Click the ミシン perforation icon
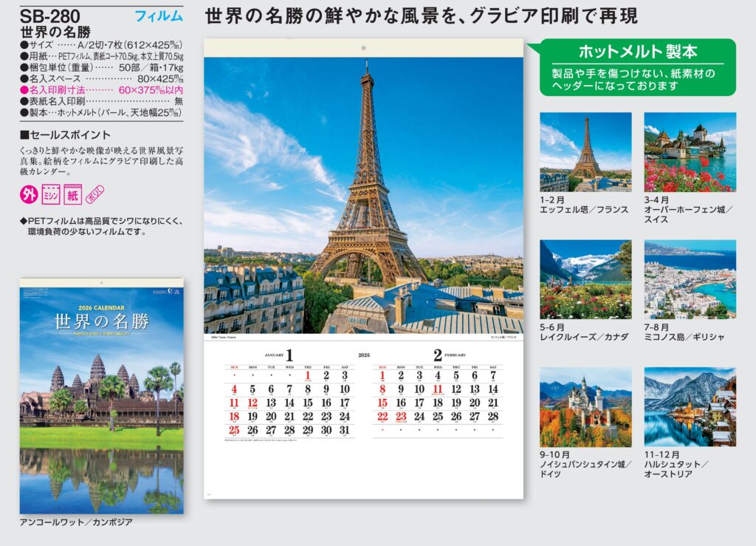 pyautogui.click(x=51, y=194)
